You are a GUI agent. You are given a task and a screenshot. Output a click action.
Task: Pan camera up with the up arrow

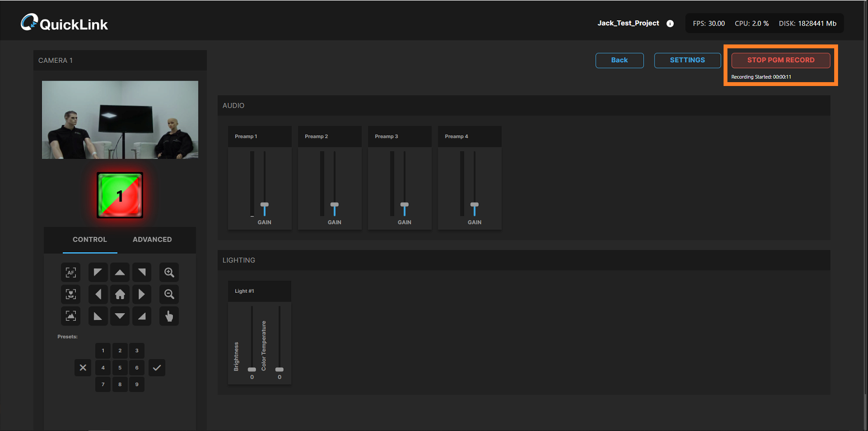[120, 273]
